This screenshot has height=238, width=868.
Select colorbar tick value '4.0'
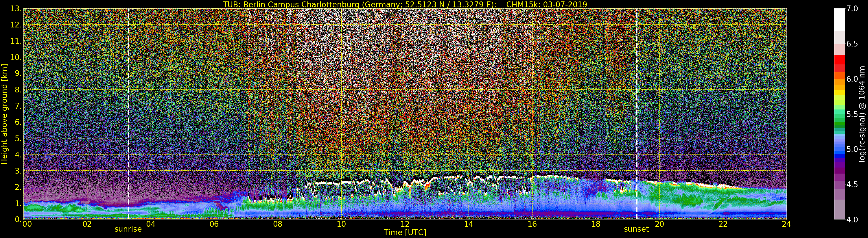(x=852, y=219)
